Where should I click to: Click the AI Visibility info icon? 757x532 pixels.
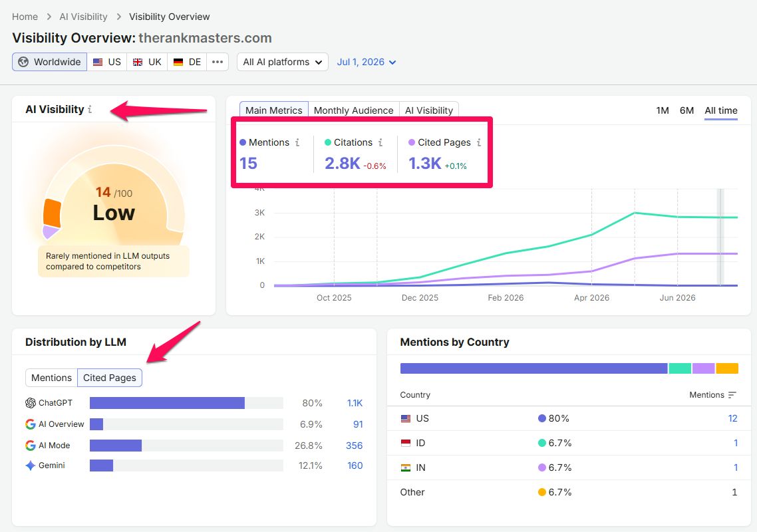[90, 110]
